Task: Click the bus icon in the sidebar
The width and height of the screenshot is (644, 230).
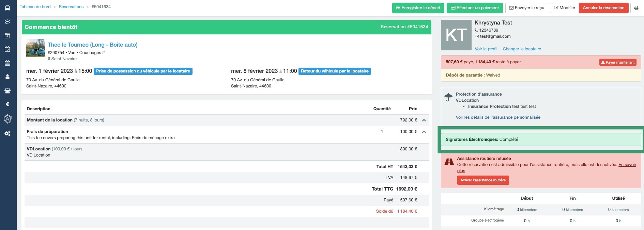Action: pyautogui.click(x=7, y=8)
